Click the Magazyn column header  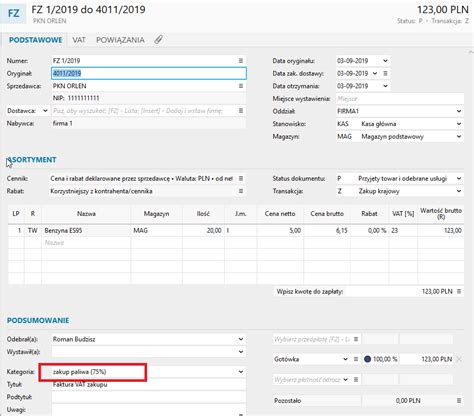click(156, 214)
